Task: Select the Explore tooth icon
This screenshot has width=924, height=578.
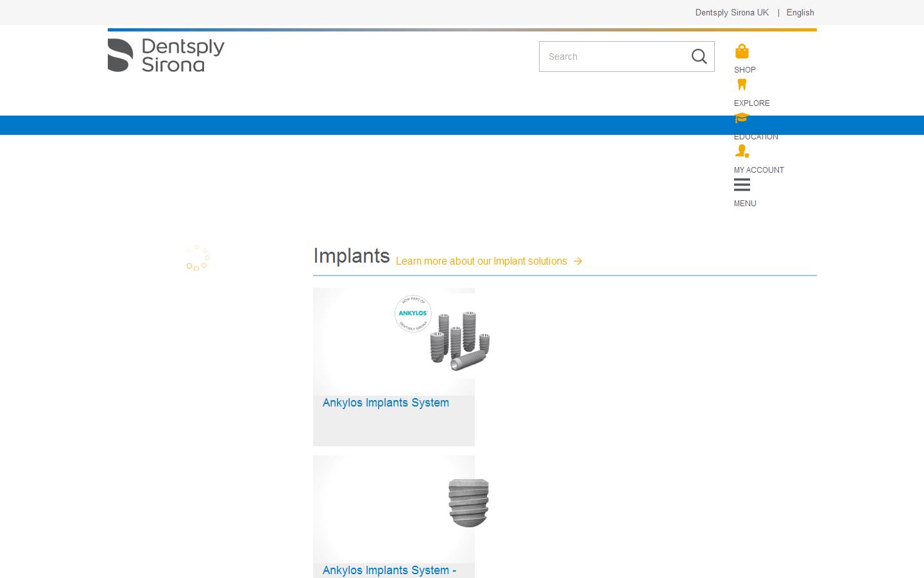Action: [742, 85]
